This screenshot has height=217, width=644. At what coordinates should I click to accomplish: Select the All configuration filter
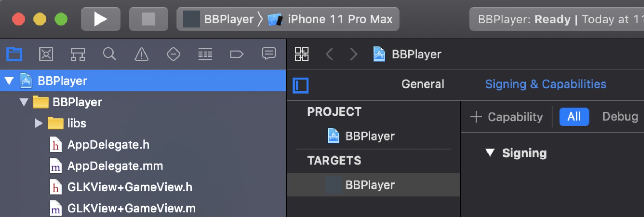click(574, 117)
